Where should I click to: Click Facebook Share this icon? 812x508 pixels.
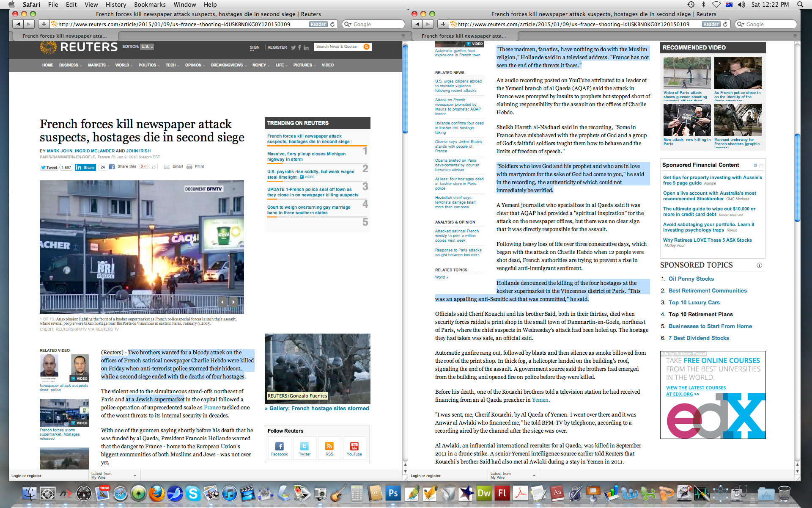(x=112, y=167)
